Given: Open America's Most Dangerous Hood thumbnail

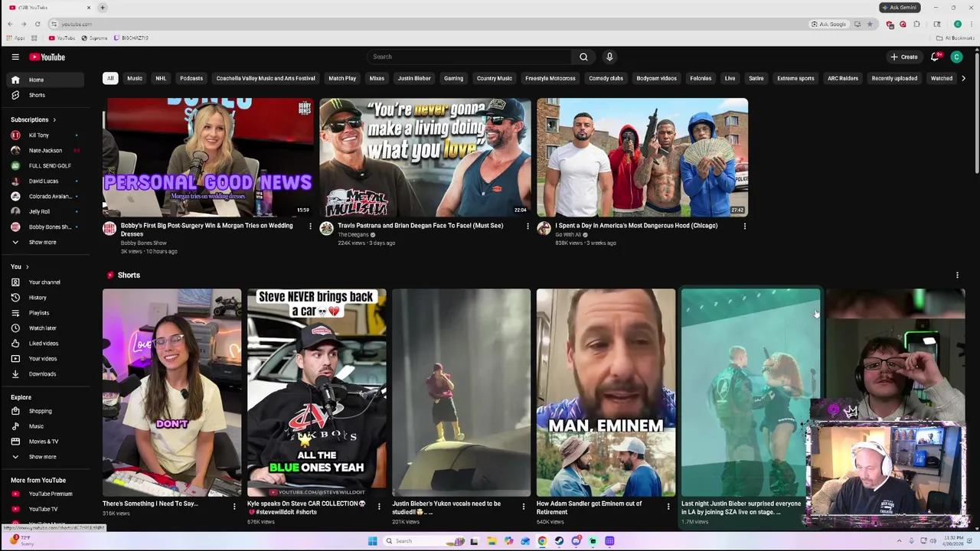Looking at the screenshot, I should coord(642,157).
